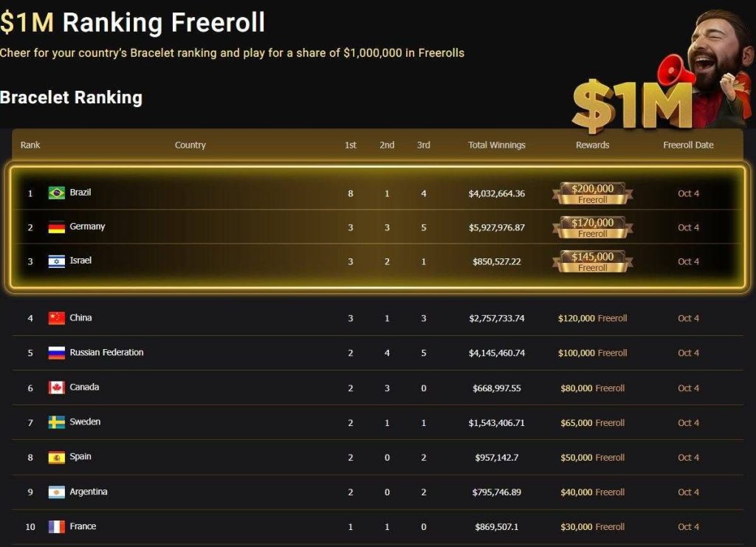Click the Germany flag icon

pyautogui.click(x=57, y=227)
